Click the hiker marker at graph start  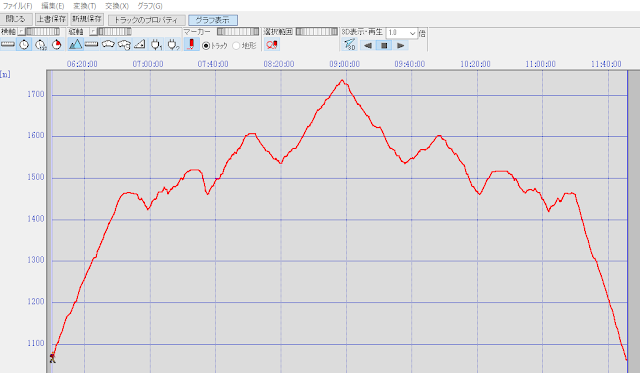click(53, 358)
